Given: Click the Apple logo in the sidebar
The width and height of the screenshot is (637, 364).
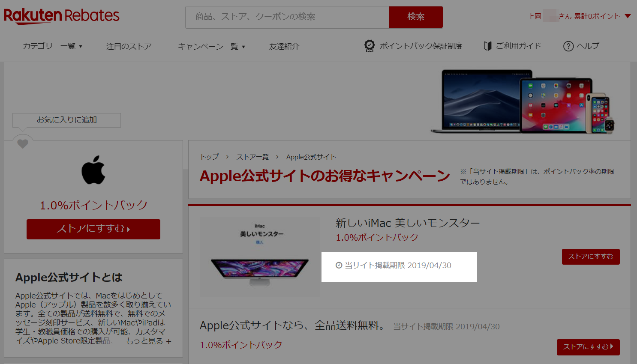Looking at the screenshot, I should tap(93, 170).
